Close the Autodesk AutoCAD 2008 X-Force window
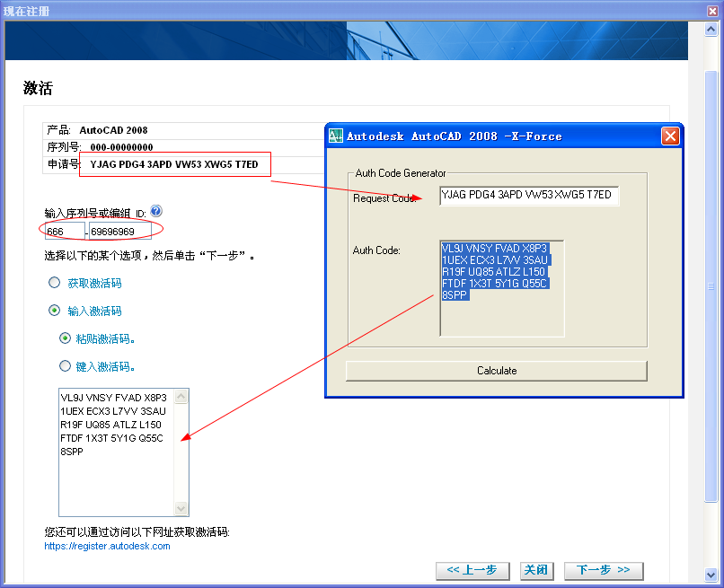Image resolution: width=724 pixels, height=588 pixels. [x=670, y=136]
